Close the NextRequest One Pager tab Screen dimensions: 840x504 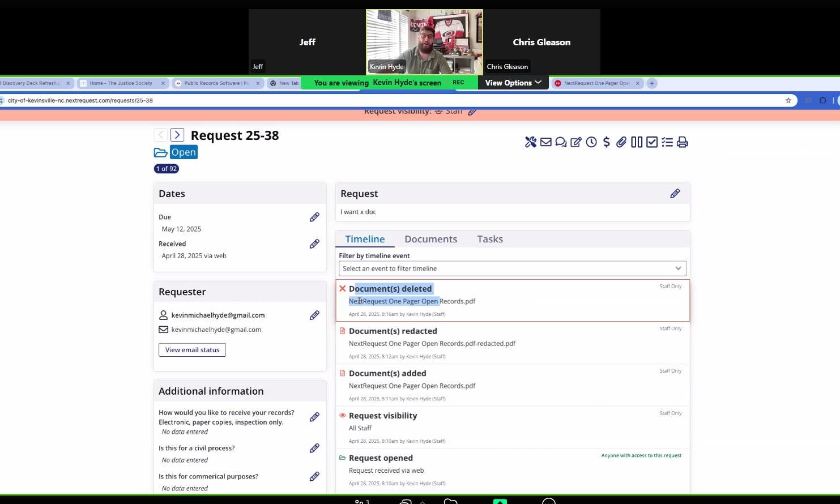coord(637,83)
